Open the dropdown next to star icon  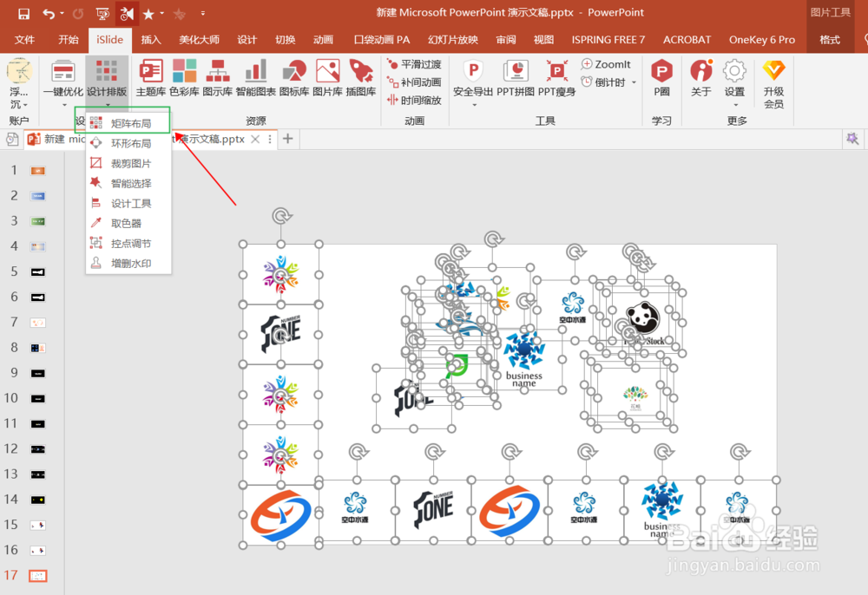[x=161, y=13]
